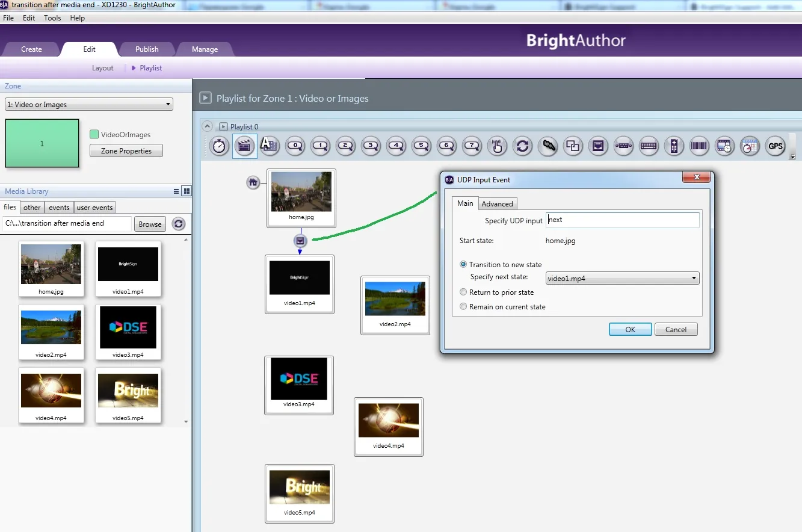Screen dimensions: 802x532
Task: Open Zone Properties
Action: (x=126, y=150)
